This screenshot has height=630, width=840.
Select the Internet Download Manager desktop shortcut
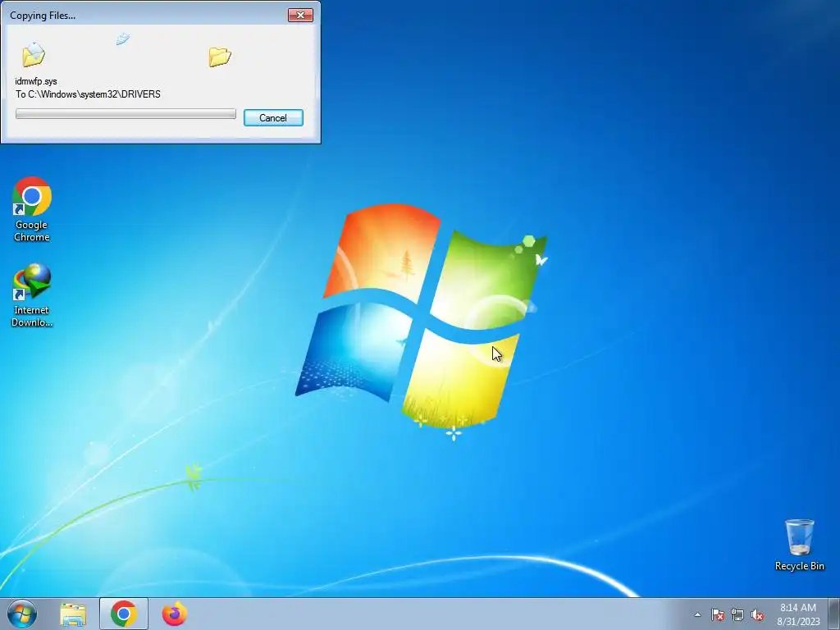pyautogui.click(x=32, y=295)
